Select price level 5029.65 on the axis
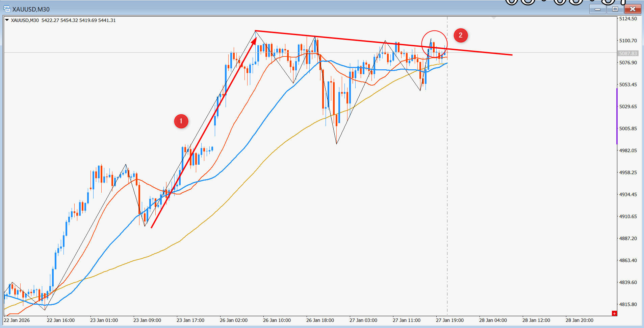 628,107
